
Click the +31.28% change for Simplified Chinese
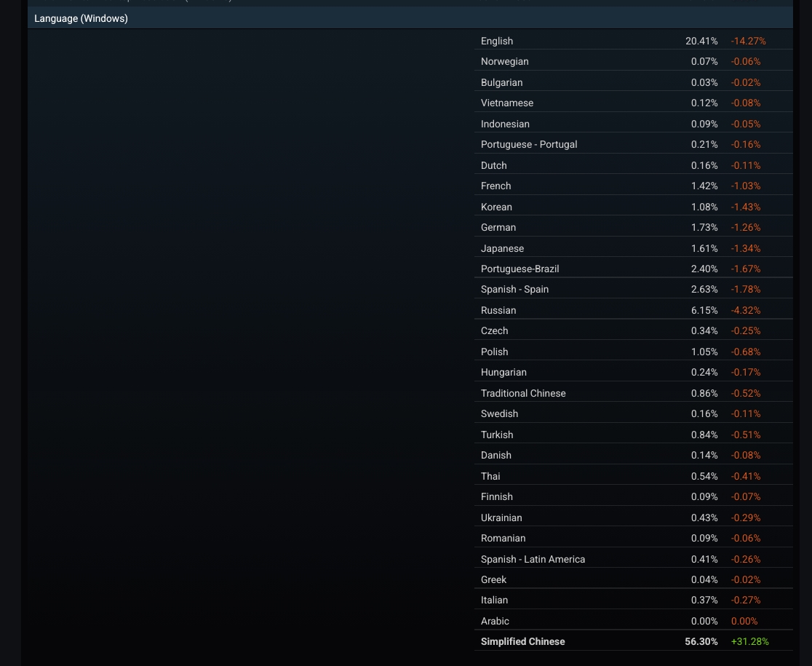pyautogui.click(x=750, y=642)
